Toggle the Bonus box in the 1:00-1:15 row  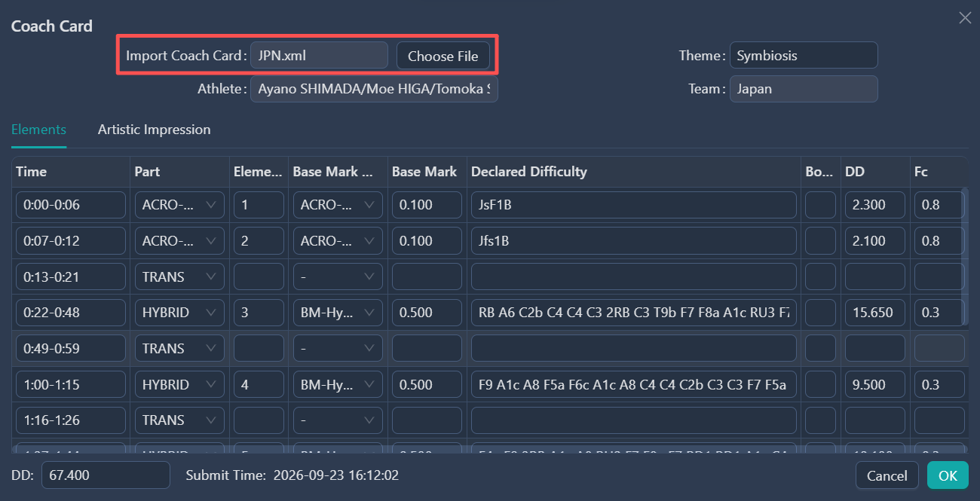tap(820, 384)
